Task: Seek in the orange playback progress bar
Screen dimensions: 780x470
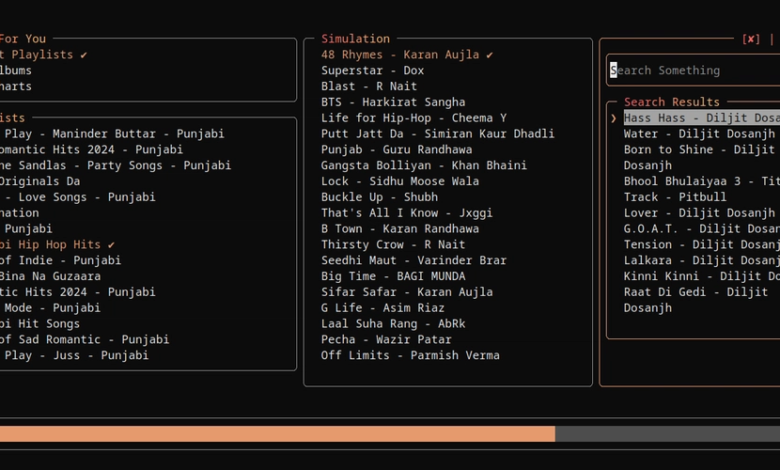Action: coord(390,434)
